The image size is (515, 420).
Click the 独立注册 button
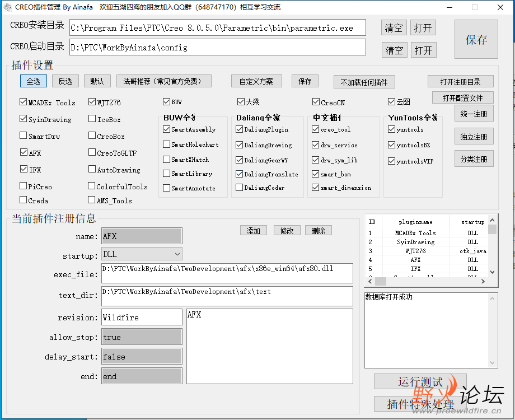click(x=474, y=137)
